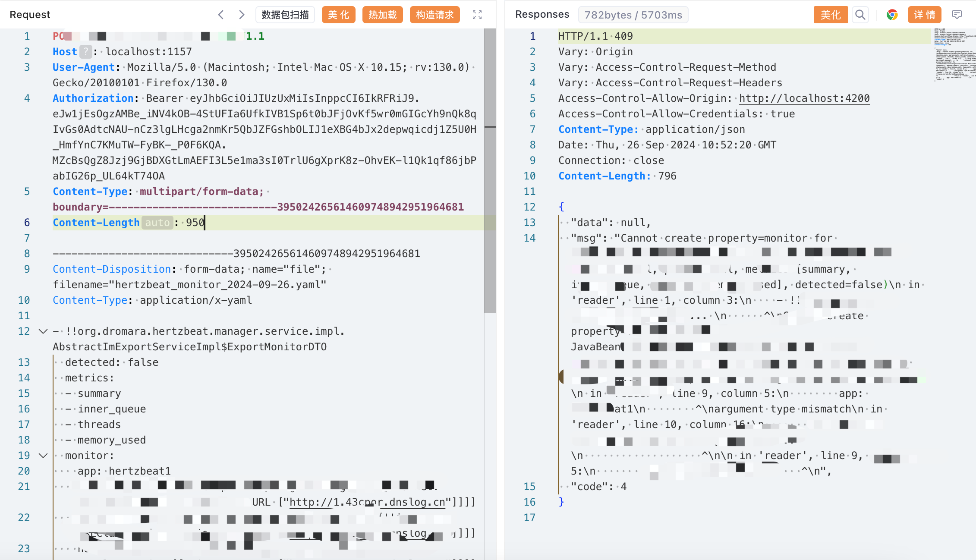The height and width of the screenshot is (560, 976).
Task: Click the 构造请求 button
Action: click(x=434, y=15)
